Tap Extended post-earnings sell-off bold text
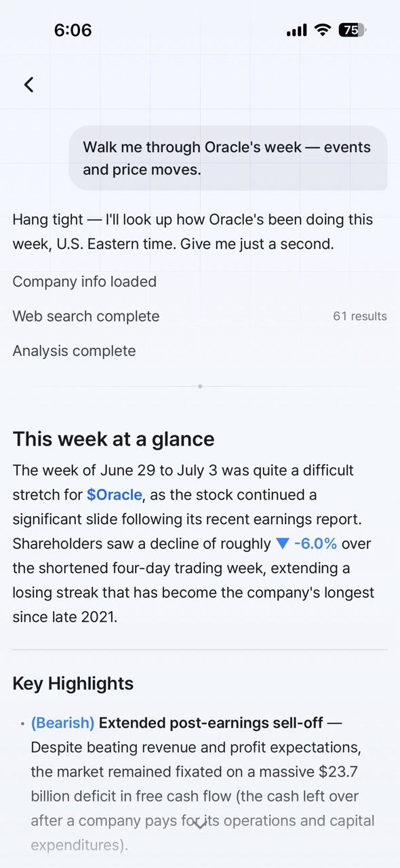Screen dimensions: 400x868 click(x=211, y=723)
